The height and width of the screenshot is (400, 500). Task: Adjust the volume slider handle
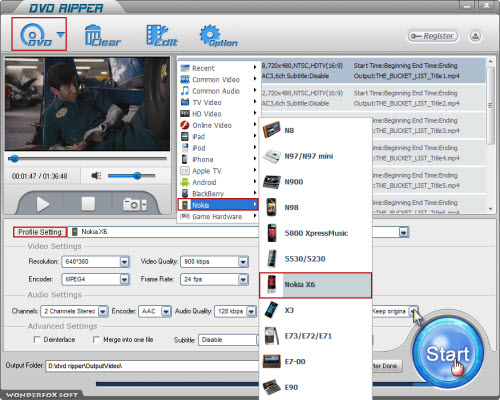137,175
